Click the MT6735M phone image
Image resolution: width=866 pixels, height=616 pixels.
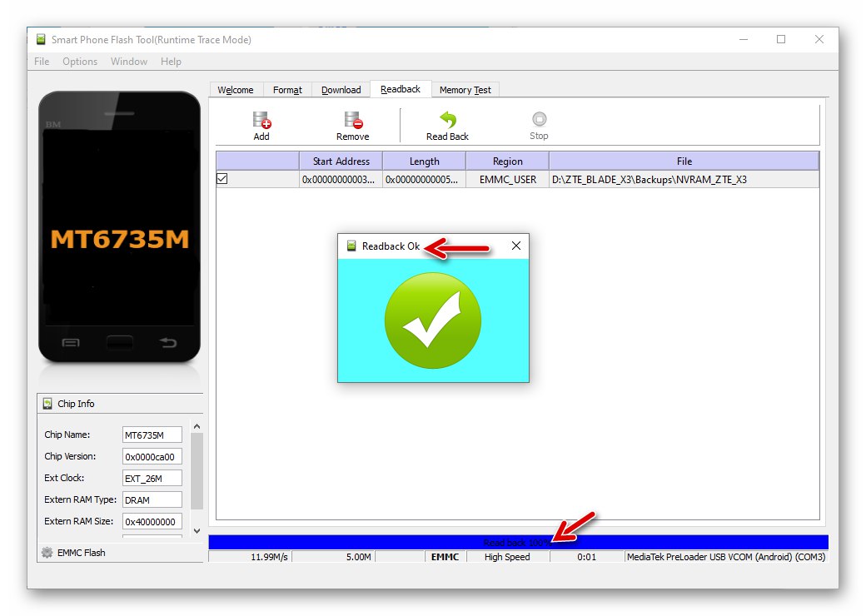[119, 227]
